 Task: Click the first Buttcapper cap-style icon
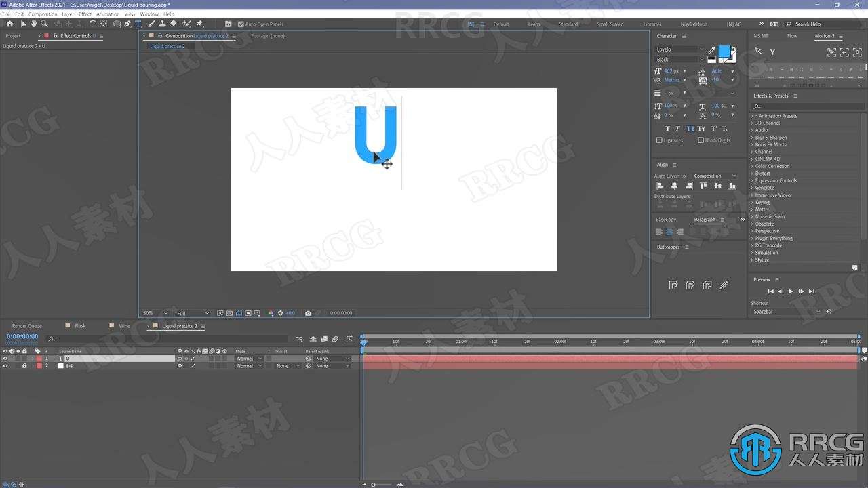(673, 285)
